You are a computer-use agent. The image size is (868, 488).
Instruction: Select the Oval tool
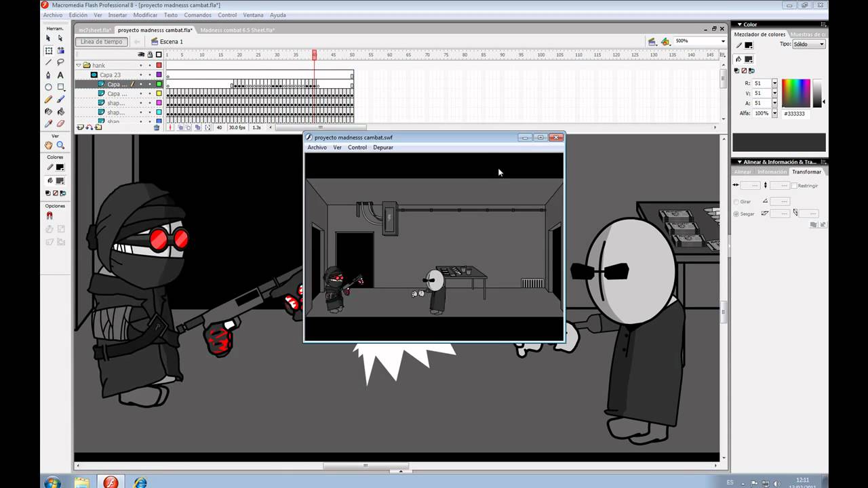pos(48,87)
